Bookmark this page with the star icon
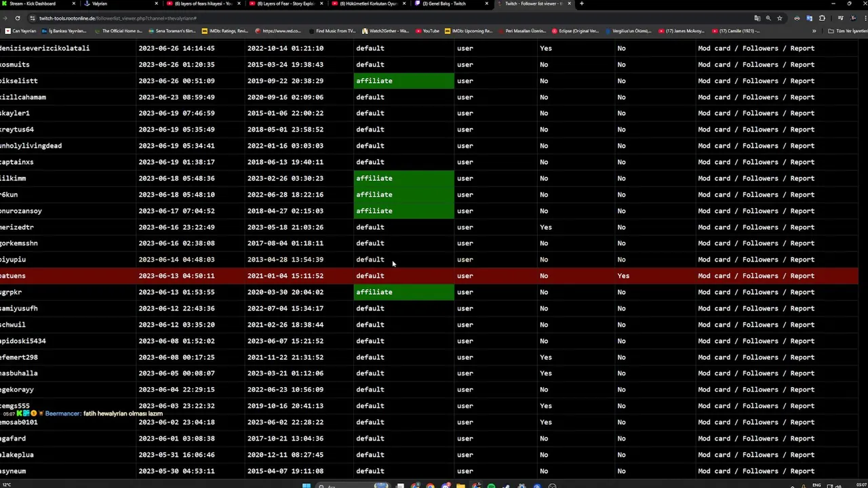The image size is (868, 488). pos(780,18)
